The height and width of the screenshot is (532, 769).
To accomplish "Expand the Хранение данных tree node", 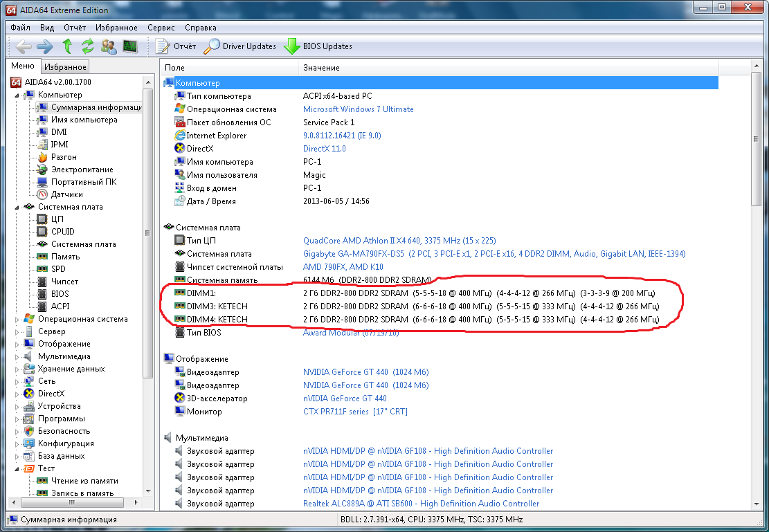I will pyautogui.click(x=17, y=369).
